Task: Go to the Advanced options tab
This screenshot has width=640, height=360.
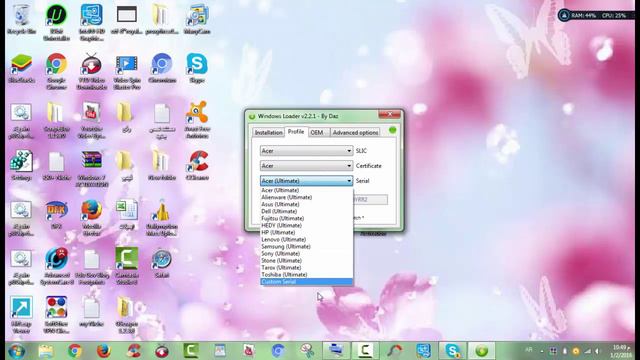Action: (x=355, y=133)
